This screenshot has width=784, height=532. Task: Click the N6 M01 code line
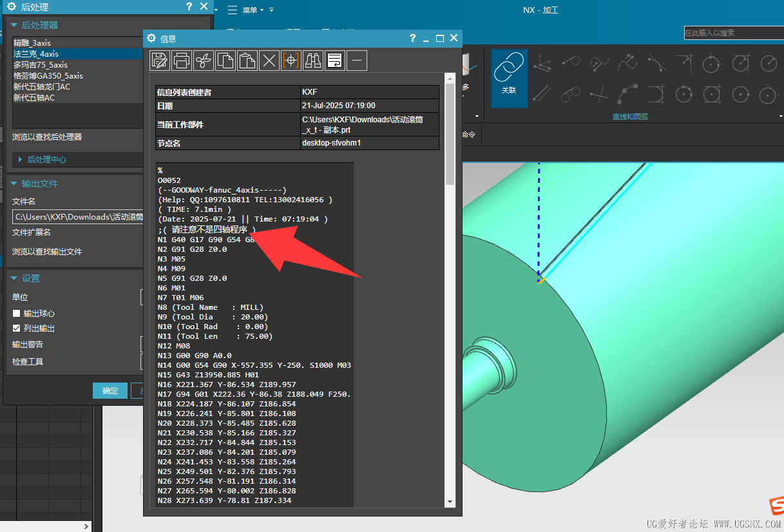[x=171, y=288]
